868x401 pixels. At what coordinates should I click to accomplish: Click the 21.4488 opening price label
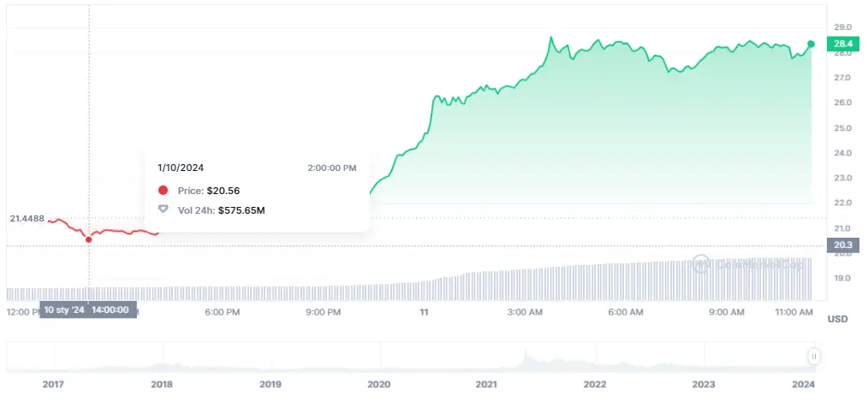click(x=26, y=219)
